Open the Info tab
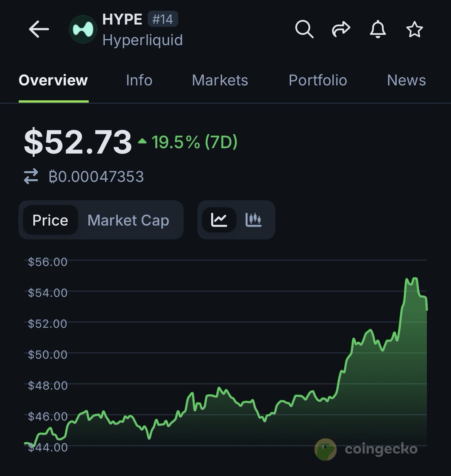 [x=139, y=80]
